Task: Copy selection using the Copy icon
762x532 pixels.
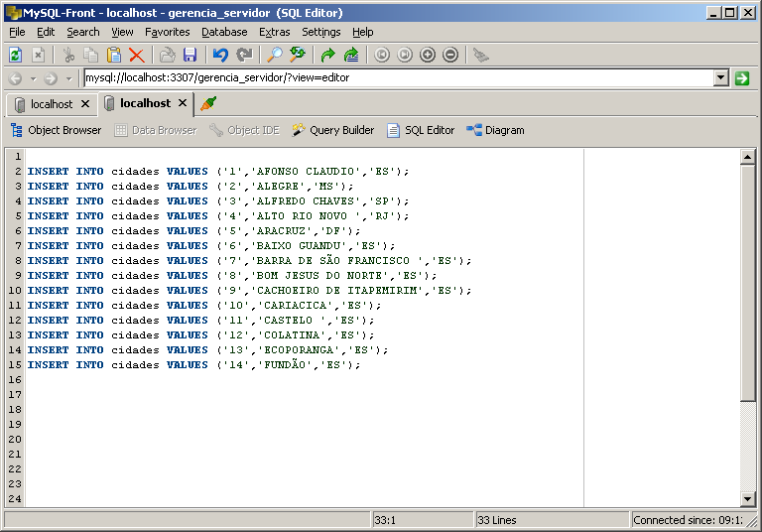Action: point(91,55)
